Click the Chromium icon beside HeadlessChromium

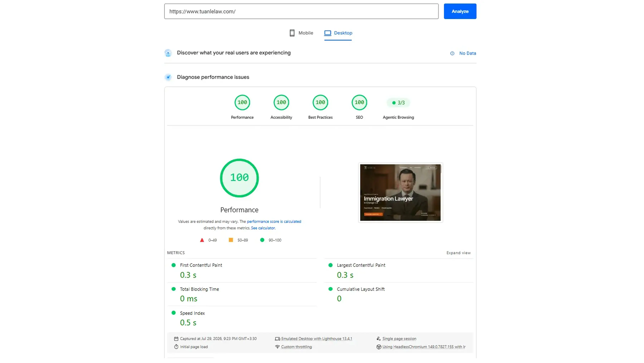(x=379, y=347)
